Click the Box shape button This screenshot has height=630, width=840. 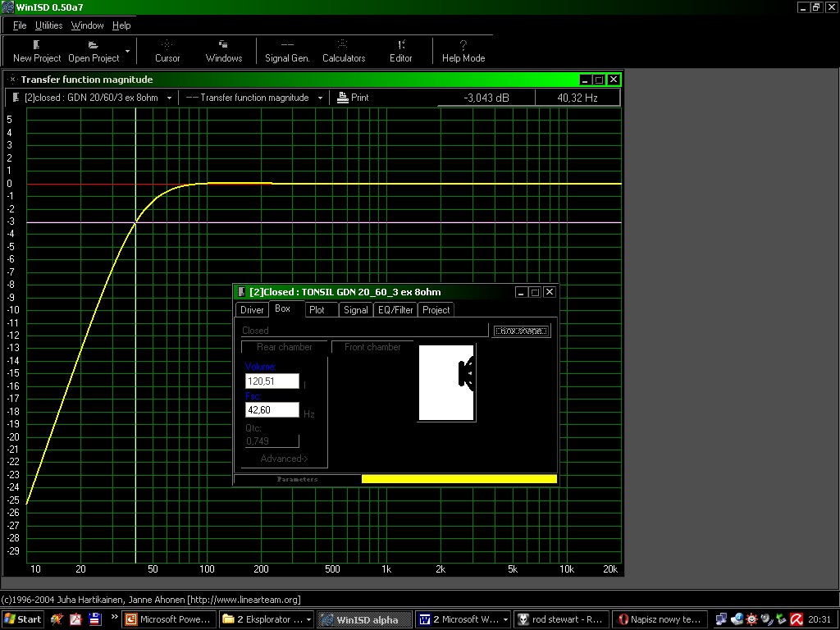(521, 331)
